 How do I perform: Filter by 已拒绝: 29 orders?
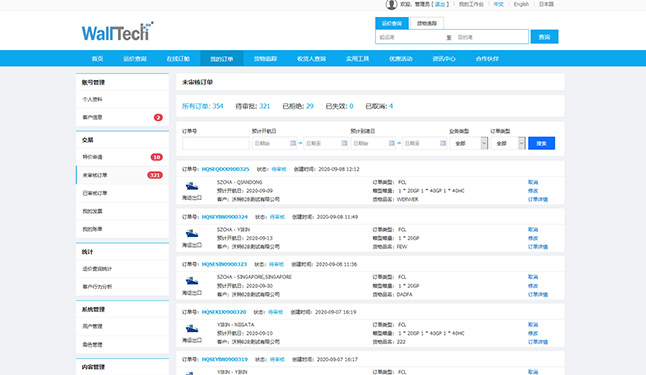[x=298, y=106]
